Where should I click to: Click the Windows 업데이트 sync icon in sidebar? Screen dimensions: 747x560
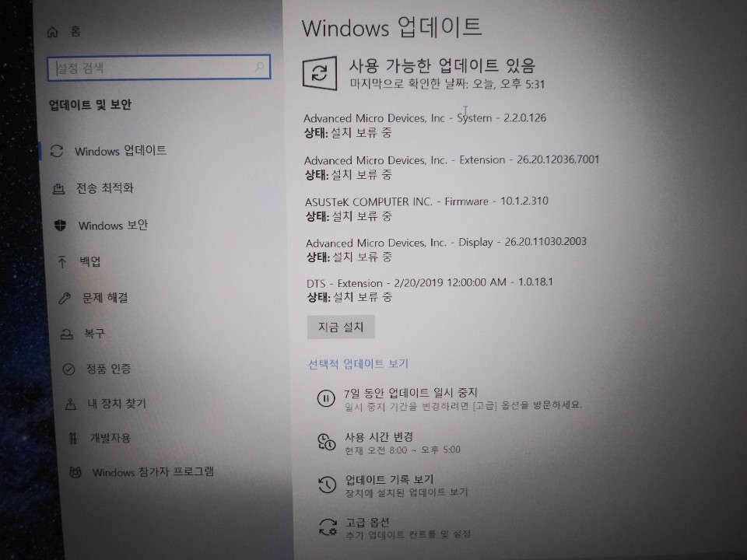pos(57,151)
